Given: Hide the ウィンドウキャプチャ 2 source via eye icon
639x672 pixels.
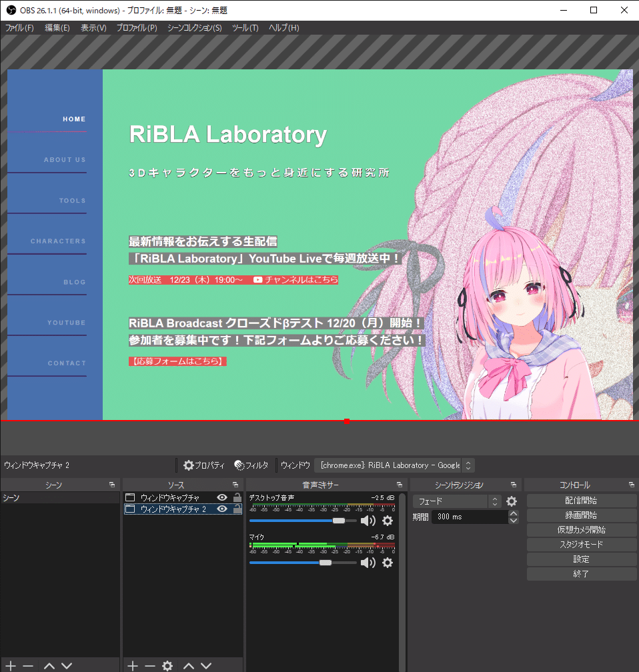Looking at the screenshot, I should tap(221, 509).
